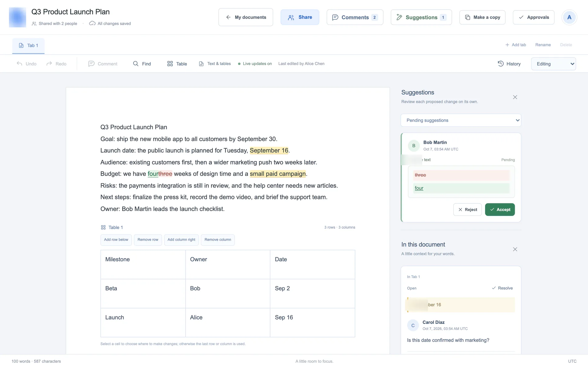Click the user avatar A
Screen dimensions: 588x368
pyautogui.click(x=569, y=17)
